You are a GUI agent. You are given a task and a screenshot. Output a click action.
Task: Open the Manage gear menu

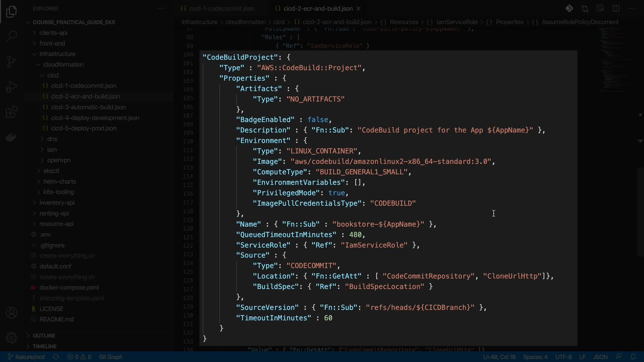(x=11, y=338)
